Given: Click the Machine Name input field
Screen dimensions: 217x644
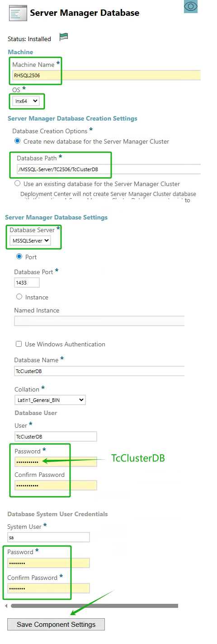Looking at the screenshot, I should point(106,75).
